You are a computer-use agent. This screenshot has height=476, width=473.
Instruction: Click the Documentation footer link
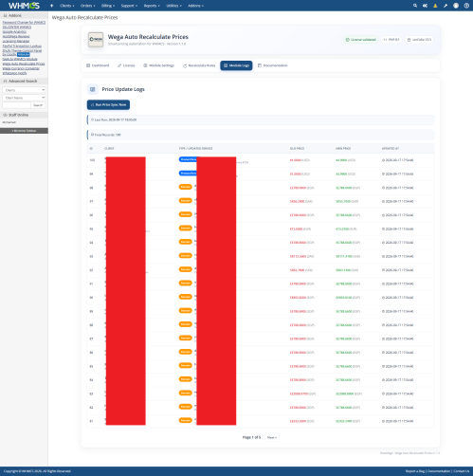(439, 471)
